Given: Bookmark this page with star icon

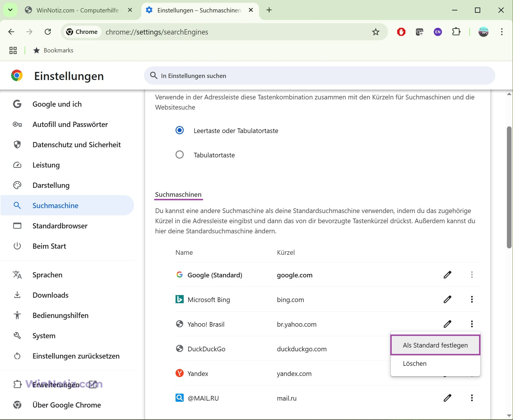Looking at the screenshot, I should [x=375, y=32].
